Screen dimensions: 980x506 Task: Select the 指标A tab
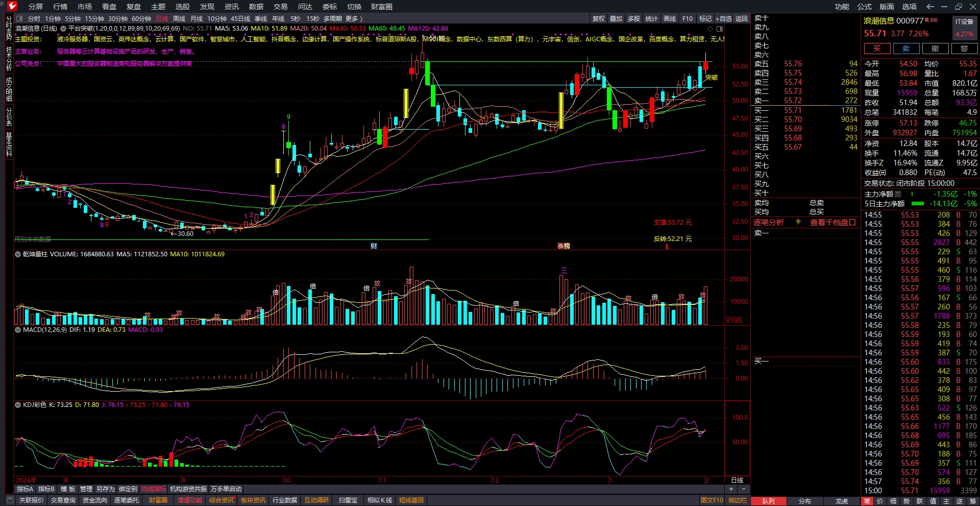(25, 489)
